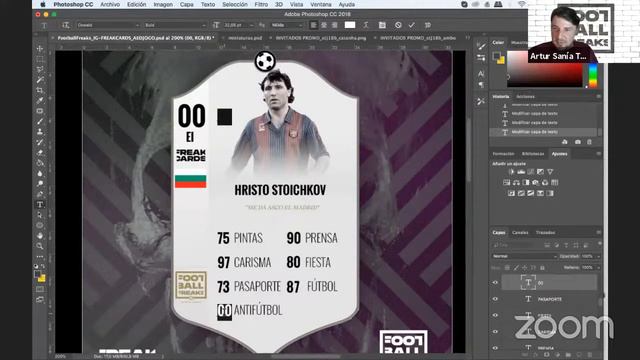The width and height of the screenshot is (640, 360).
Task: Select the Eyedropper tool
Action: pyautogui.click(x=40, y=100)
